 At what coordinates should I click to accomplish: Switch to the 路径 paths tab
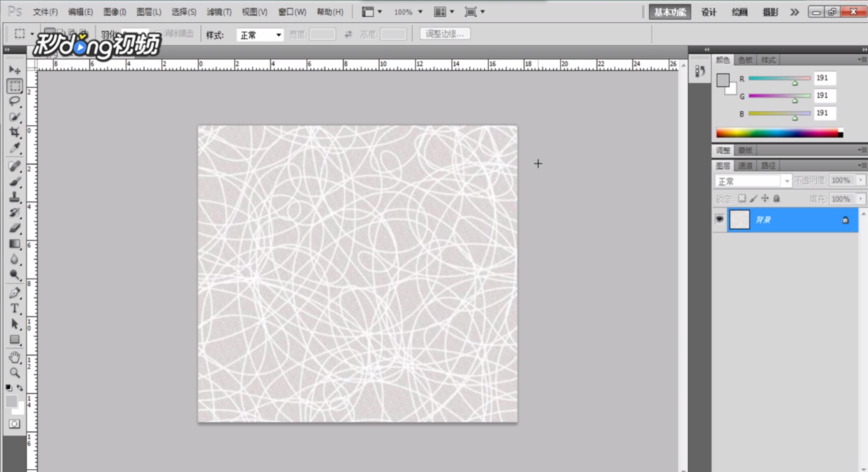point(768,166)
